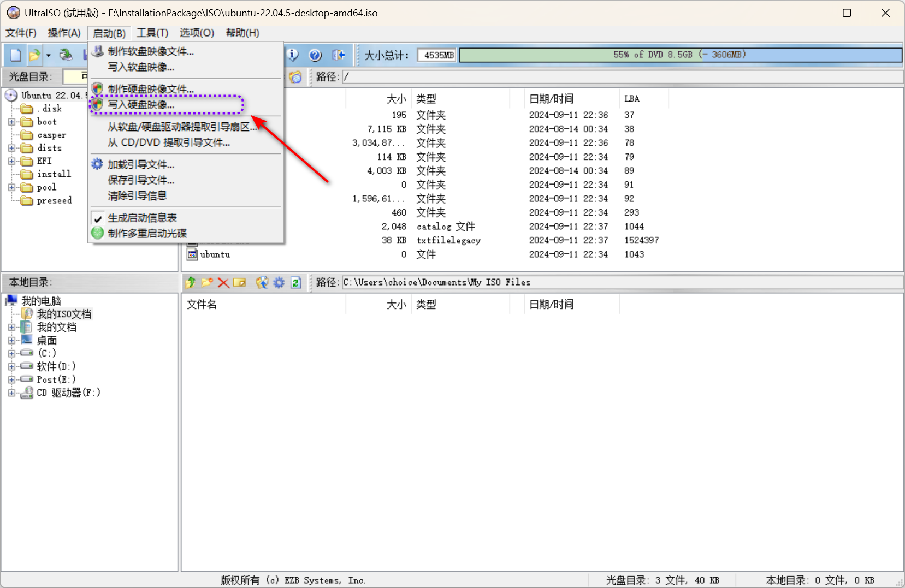The height and width of the screenshot is (588, 905).
Task: Click the DVD capacity progress bar
Action: (x=679, y=55)
